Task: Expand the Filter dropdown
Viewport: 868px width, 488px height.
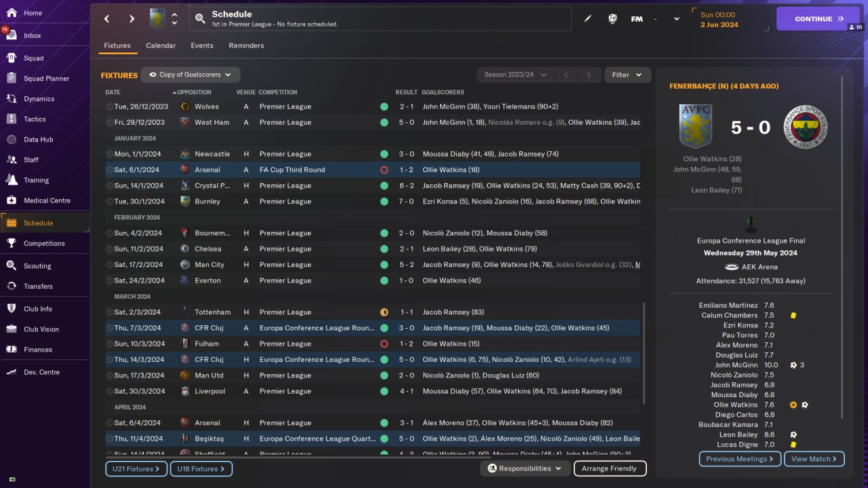Action: tap(627, 75)
